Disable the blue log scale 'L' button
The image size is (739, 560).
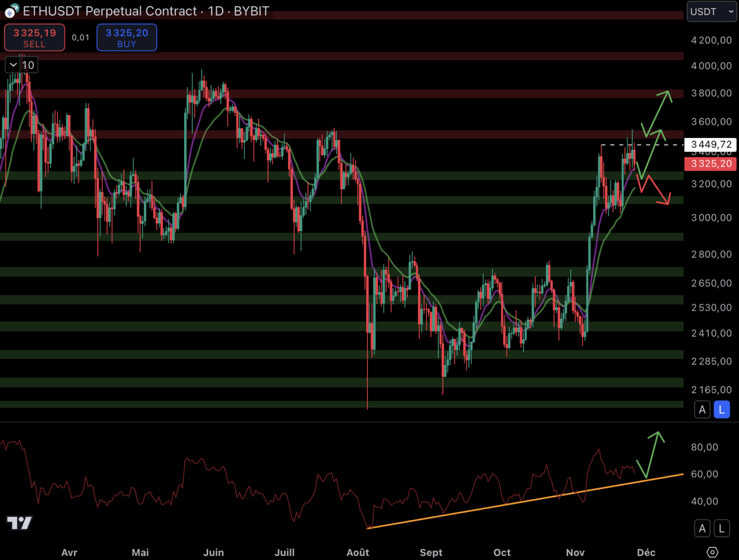(721, 410)
